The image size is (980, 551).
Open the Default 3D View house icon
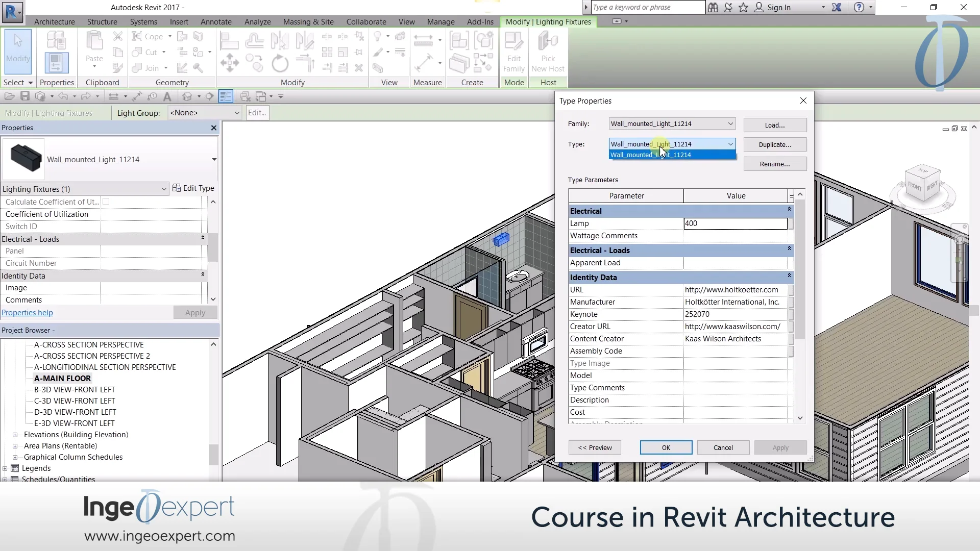coord(187,96)
